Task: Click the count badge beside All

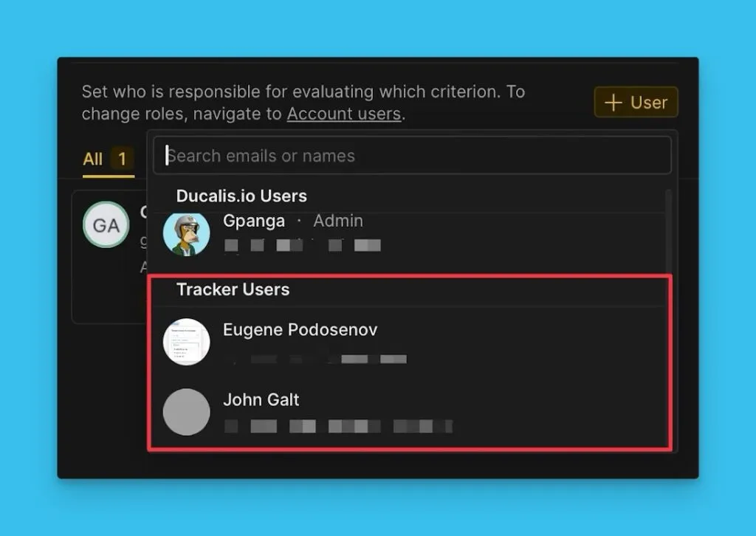Action: (x=122, y=159)
